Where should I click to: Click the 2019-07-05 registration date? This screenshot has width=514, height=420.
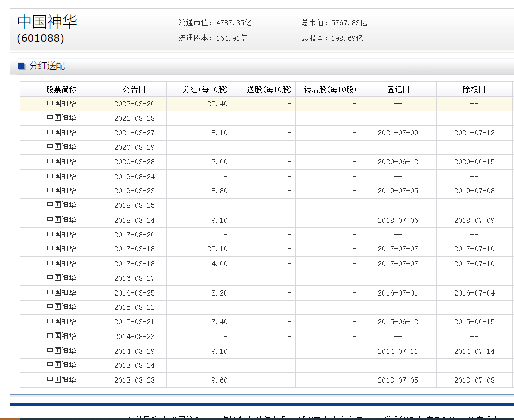398,191
